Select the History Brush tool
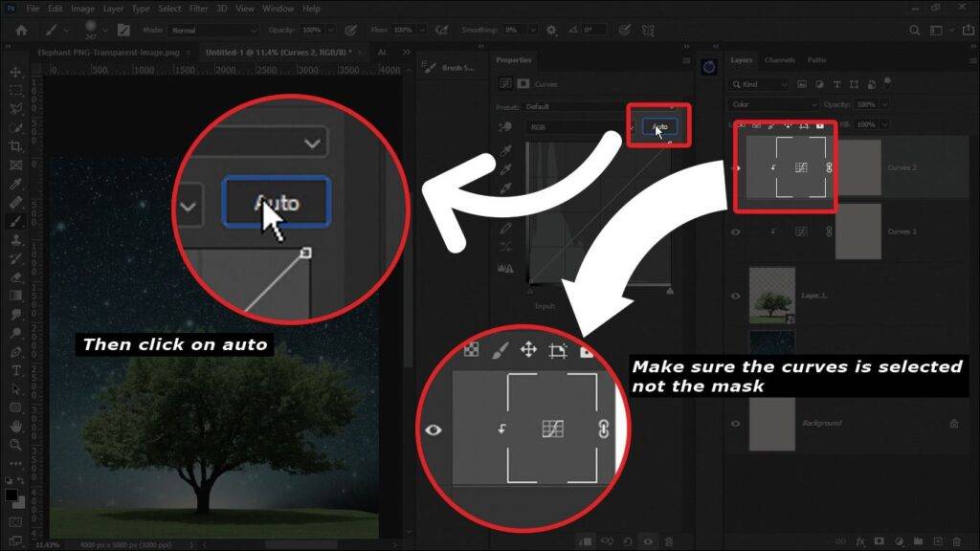 click(15, 258)
